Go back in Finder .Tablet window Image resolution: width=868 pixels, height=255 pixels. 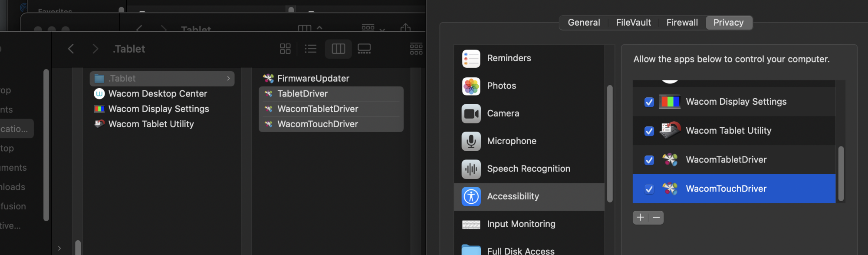click(71, 49)
